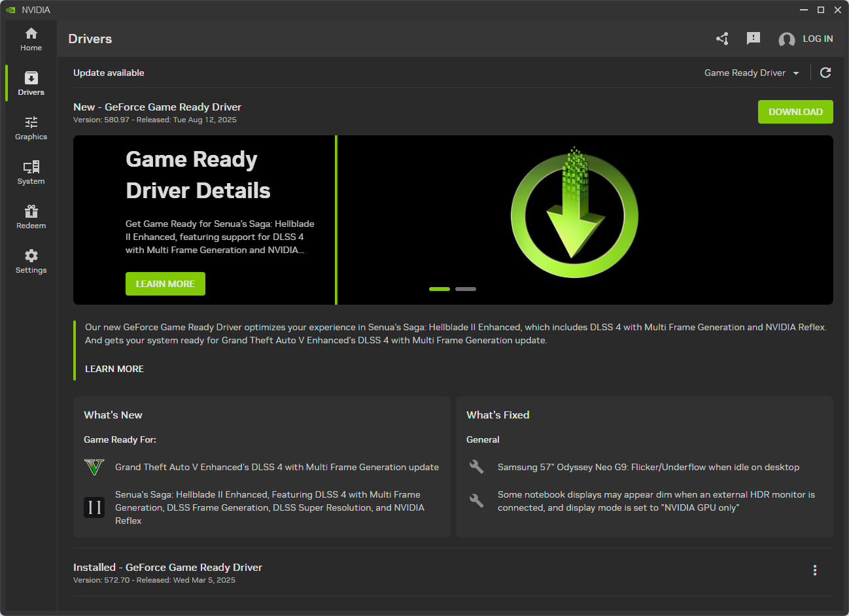Click the Samsung 57" Odyssey Neo G9 fix text
Image resolution: width=849 pixels, height=616 pixels.
coord(648,467)
